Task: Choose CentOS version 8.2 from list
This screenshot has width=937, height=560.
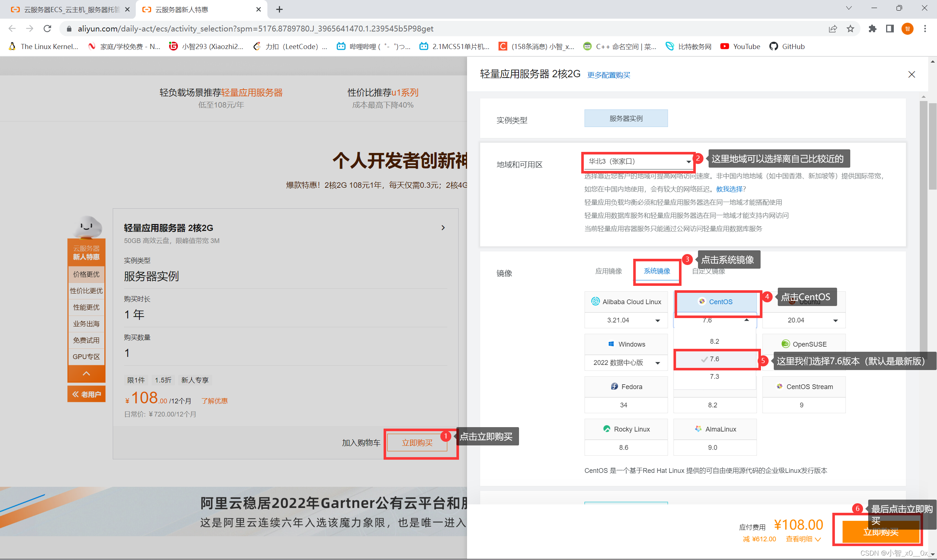Action: (x=715, y=341)
